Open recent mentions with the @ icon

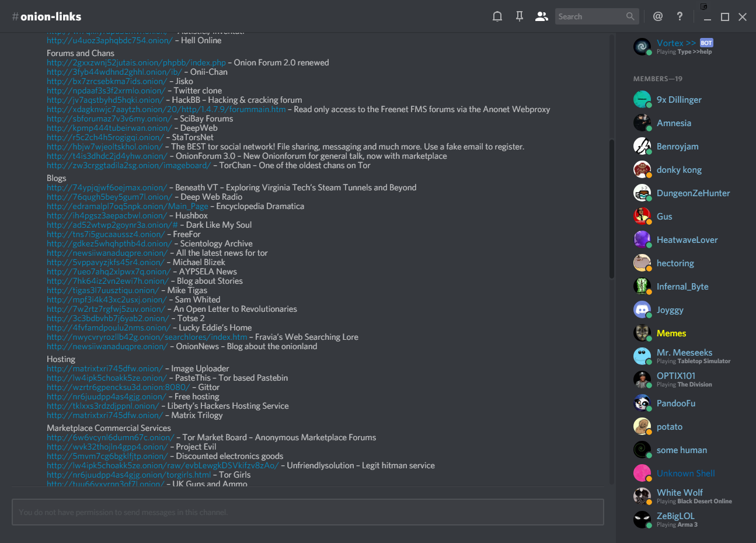[658, 17]
